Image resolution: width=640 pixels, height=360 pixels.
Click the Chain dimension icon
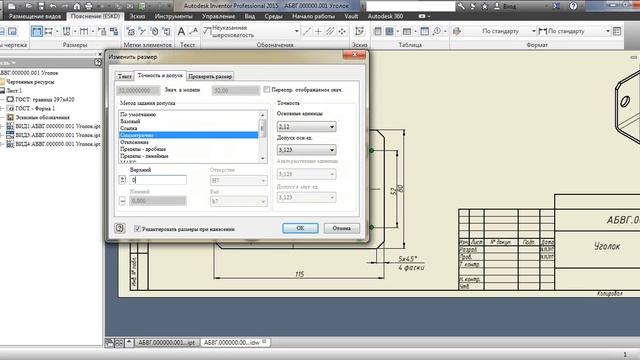(x=84, y=31)
